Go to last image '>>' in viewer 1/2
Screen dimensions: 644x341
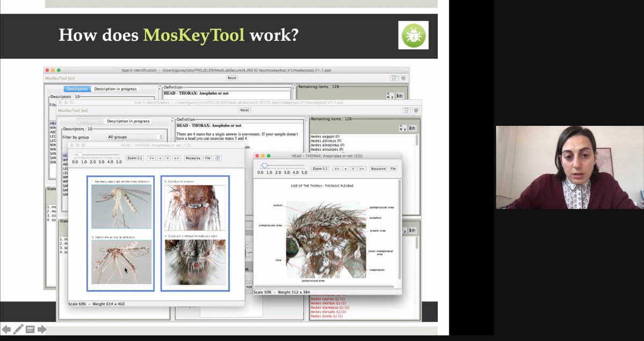click(176, 158)
